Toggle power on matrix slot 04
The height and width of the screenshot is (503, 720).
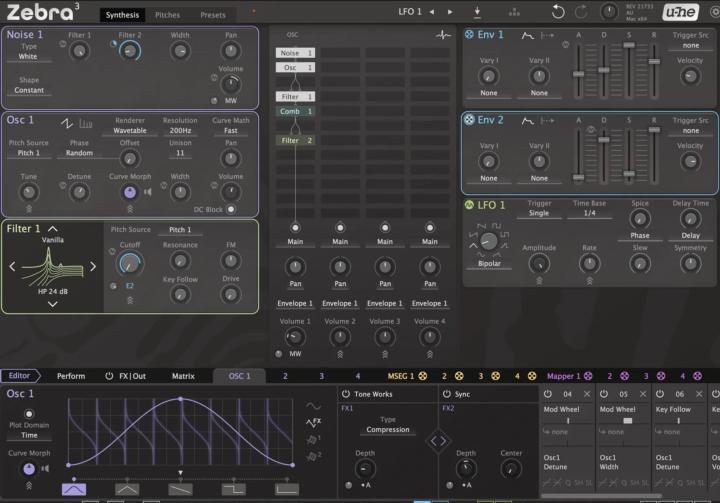548,394
